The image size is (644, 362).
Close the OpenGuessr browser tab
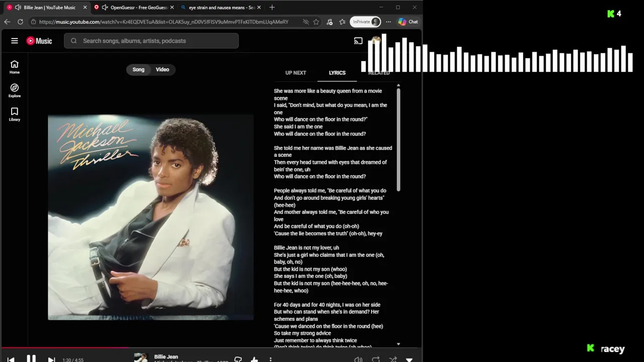pos(172,8)
